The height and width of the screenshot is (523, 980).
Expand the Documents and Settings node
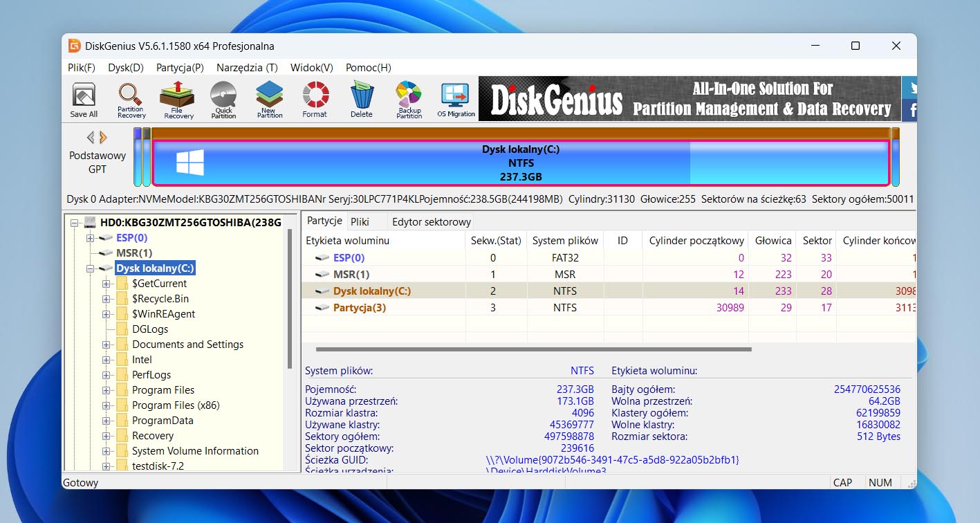106,345
